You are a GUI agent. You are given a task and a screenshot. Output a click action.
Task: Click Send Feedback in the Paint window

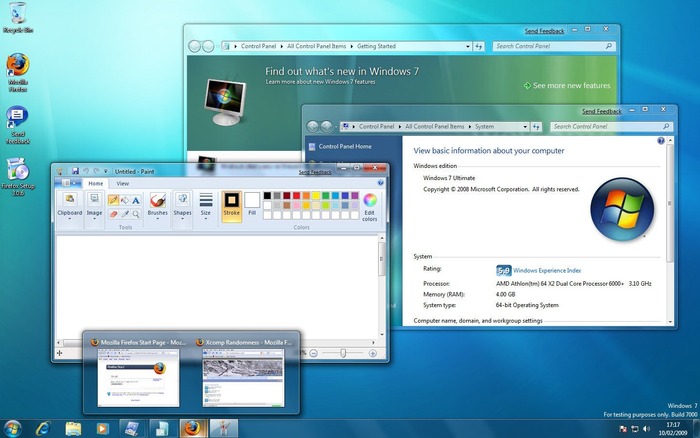(x=315, y=172)
